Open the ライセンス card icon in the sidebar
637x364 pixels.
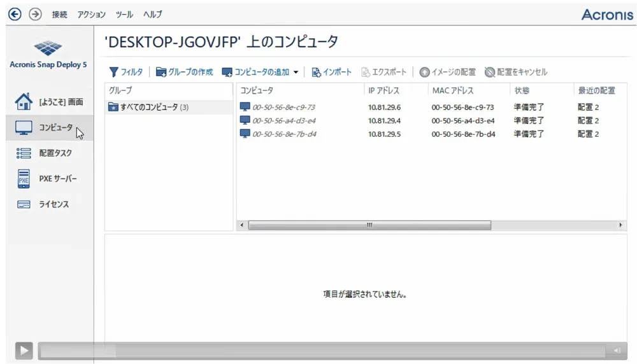[x=24, y=204]
